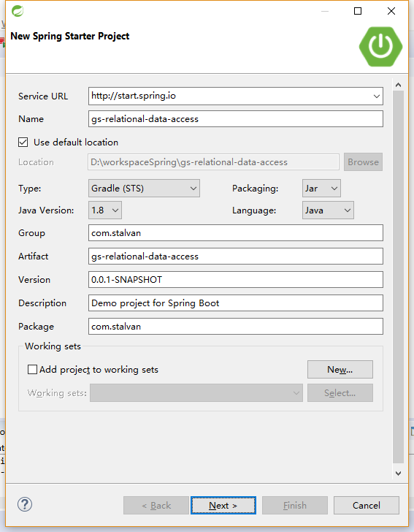This screenshot has height=532, width=414.
Task: Click the Cancel button
Action: tap(367, 506)
